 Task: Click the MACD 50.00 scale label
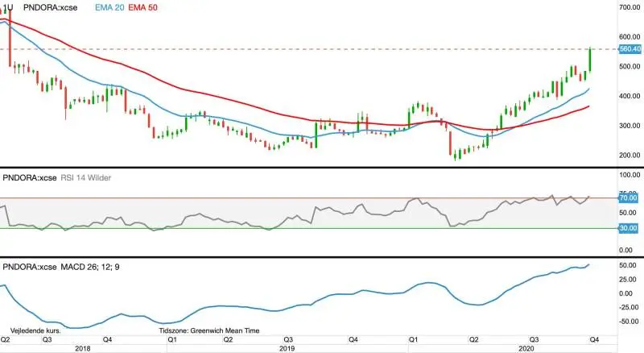[628, 265]
